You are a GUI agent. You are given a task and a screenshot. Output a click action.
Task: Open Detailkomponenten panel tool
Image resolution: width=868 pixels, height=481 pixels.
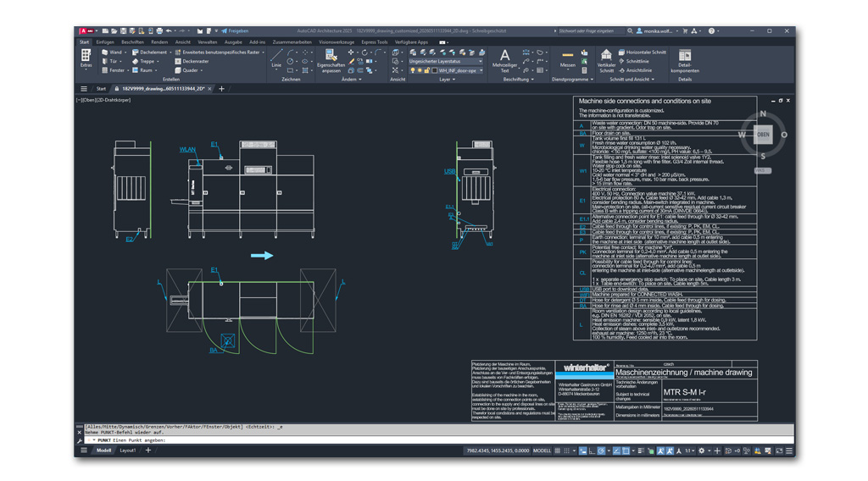(685, 61)
